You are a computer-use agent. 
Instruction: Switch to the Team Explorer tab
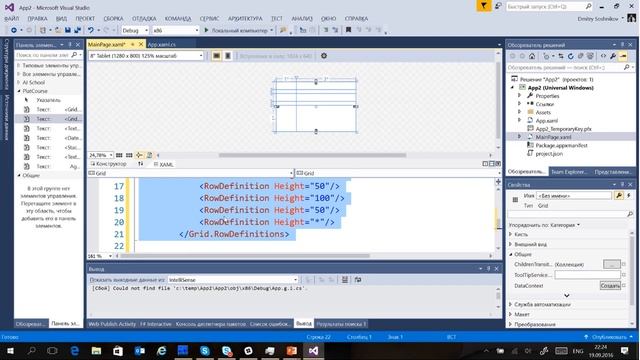point(568,172)
